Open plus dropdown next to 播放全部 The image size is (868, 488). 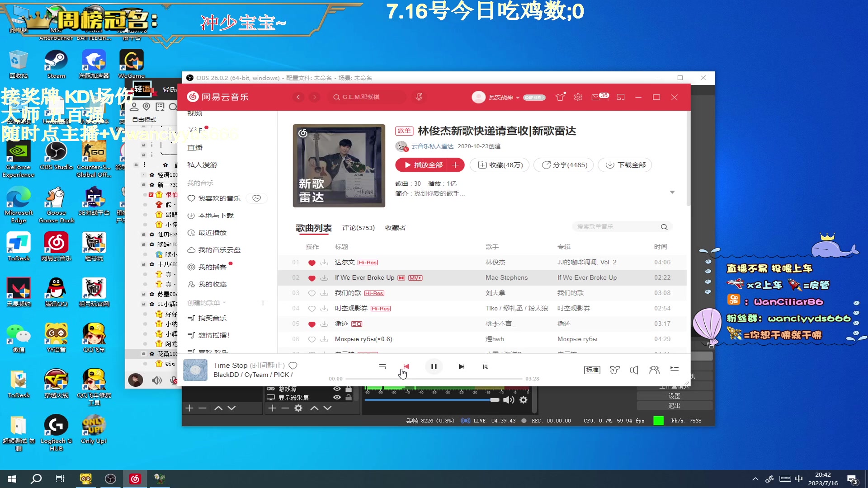(x=455, y=165)
